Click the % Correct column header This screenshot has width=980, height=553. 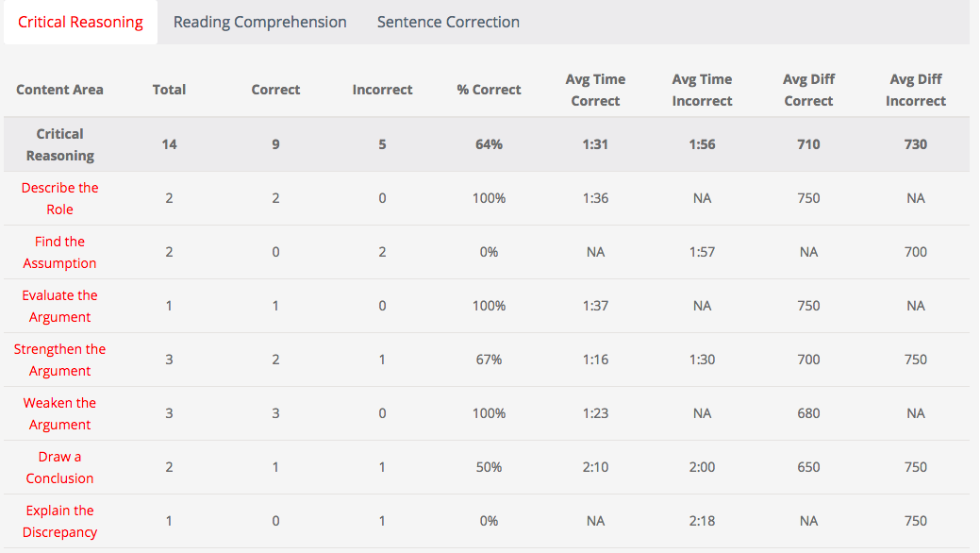(x=489, y=90)
